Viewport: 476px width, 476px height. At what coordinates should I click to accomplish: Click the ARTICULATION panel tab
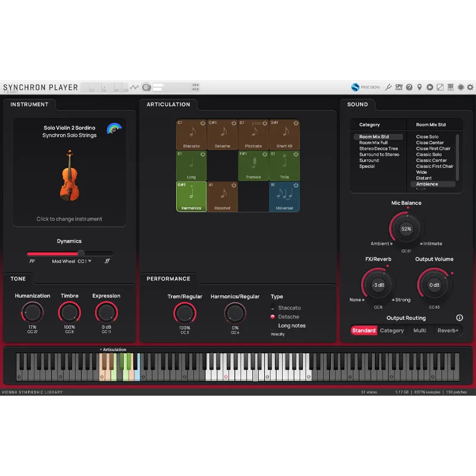(168, 105)
